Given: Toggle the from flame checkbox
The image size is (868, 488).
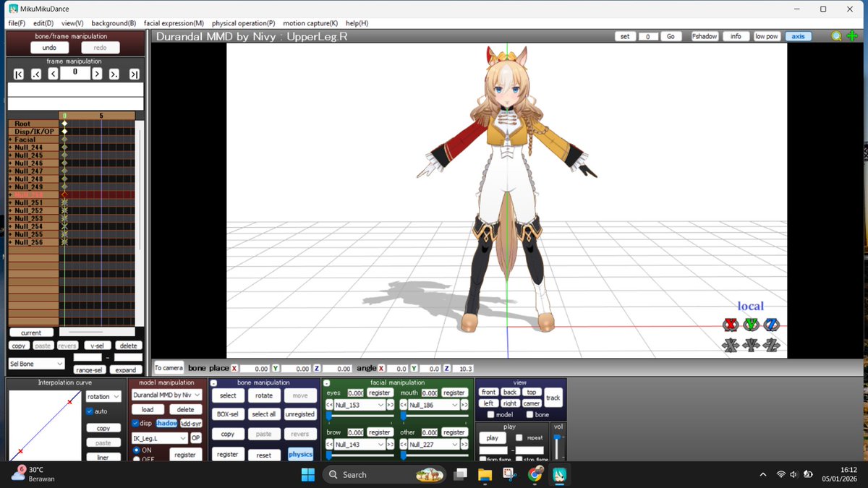Looking at the screenshot, I should tap(482, 459).
